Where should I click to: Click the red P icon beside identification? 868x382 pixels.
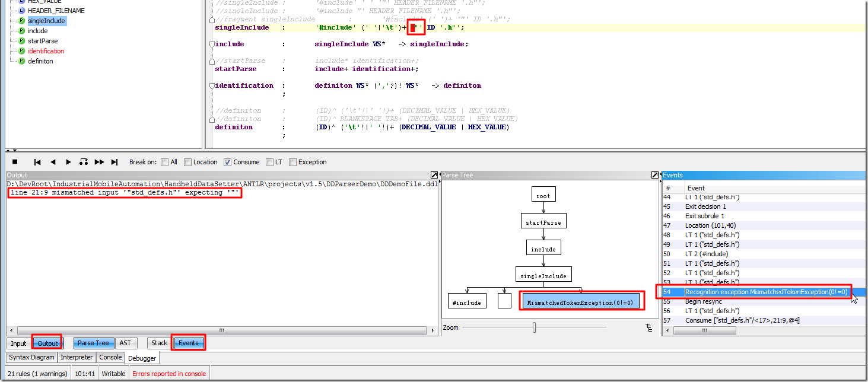21,51
